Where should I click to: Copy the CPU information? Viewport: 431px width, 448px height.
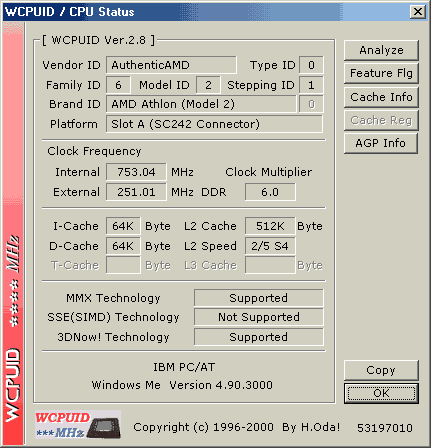[381, 370]
